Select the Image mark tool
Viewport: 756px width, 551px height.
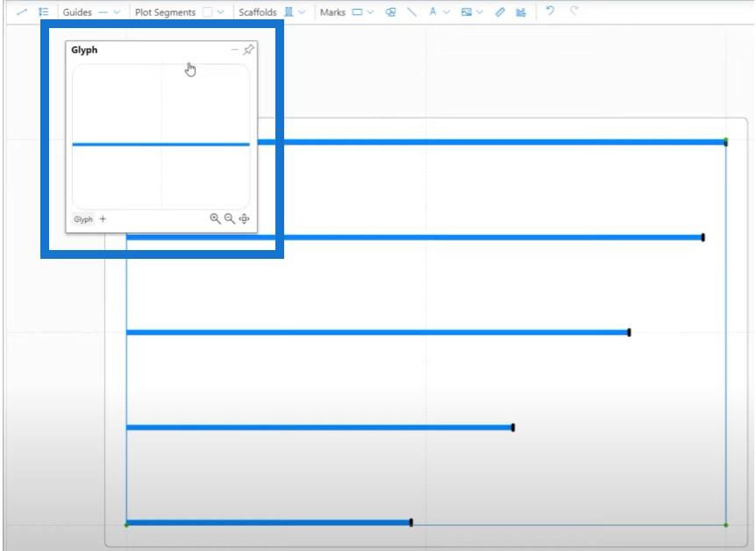466,12
